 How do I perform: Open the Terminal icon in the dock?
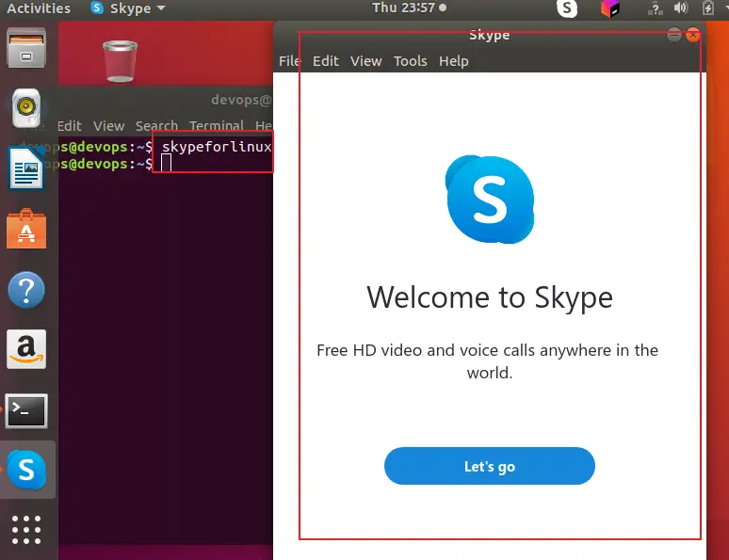(x=26, y=410)
